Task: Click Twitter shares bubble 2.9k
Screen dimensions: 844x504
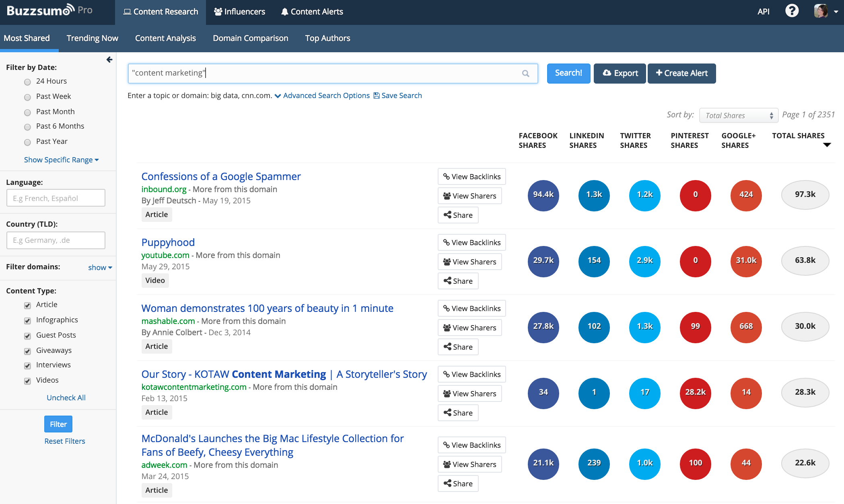Action: click(644, 261)
